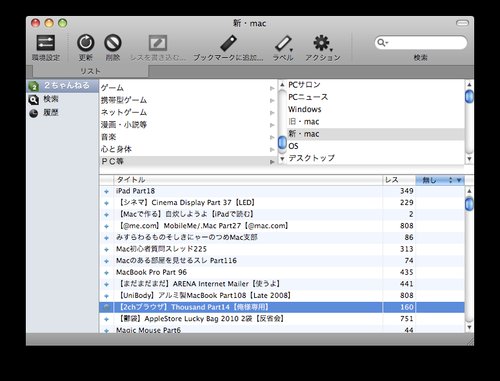Select the ゲーム category
This screenshot has width=500, height=381.
188,88
